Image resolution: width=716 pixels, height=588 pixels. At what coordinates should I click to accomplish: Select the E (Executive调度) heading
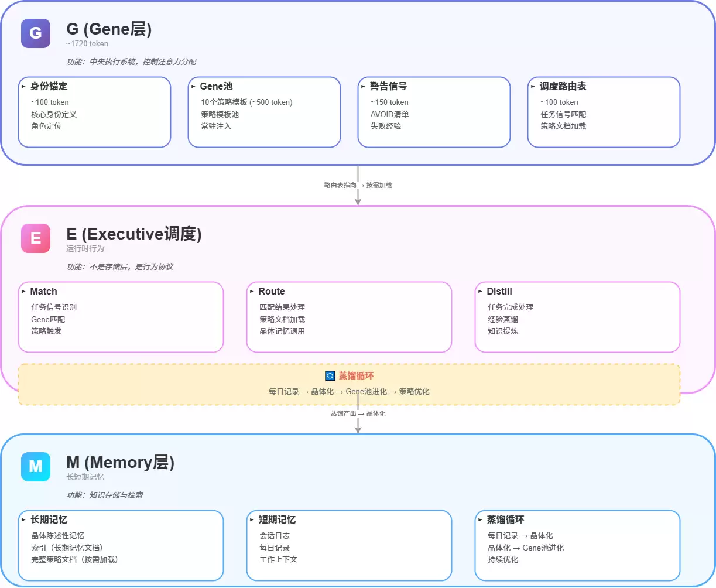point(134,234)
